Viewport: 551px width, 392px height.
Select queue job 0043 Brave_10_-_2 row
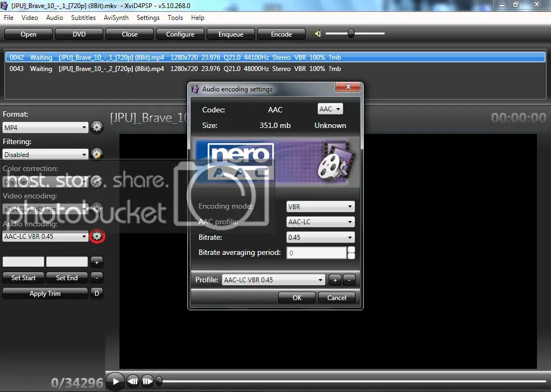pyautogui.click(x=275, y=69)
